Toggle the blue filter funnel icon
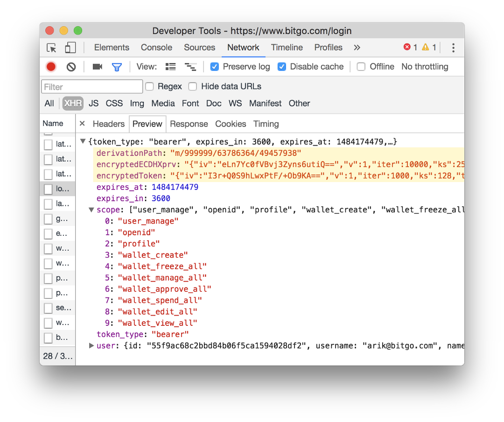The width and height of the screenshot is (504, 422). tap(117, 67)
